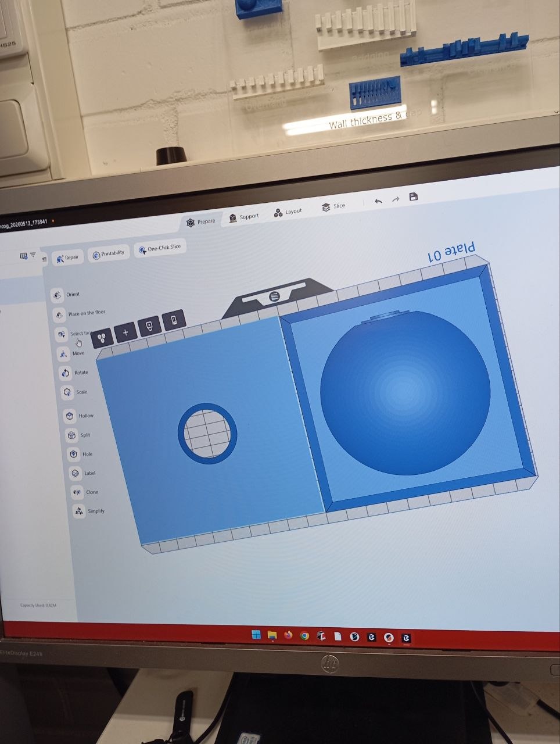Open the Layout tab
This screenshot has height=744, width=560.
(x=288, y=212)
